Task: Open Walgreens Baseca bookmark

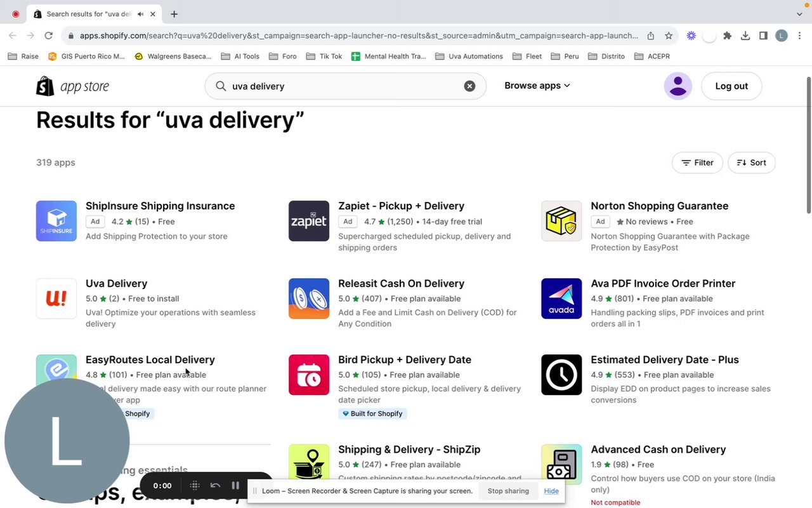Action: coord(173,56)
